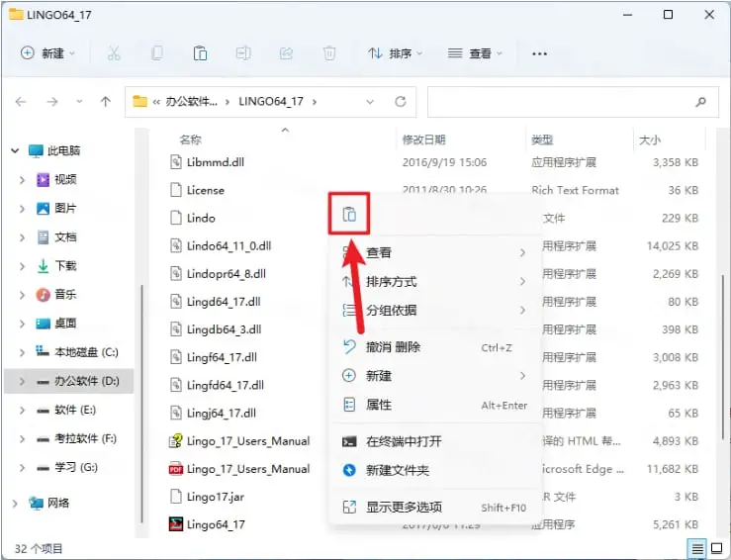
Task: Switch to large icons view in status bar
Action: pyautogui.click(x=716, y=549)
